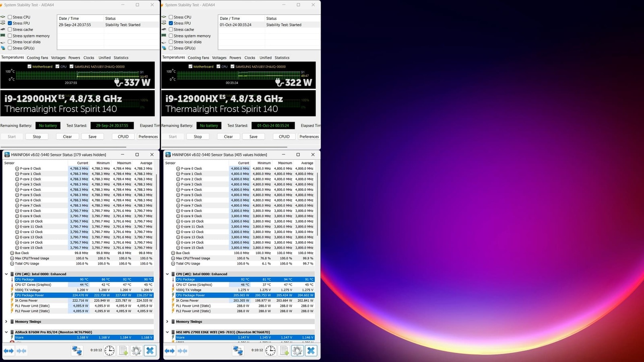Click CPU GT Cores thermometer icon in left HWiNFO

[12, 285]
